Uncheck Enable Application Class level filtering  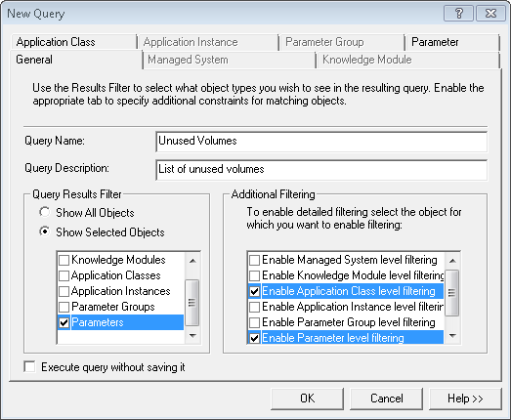[254, 291]
